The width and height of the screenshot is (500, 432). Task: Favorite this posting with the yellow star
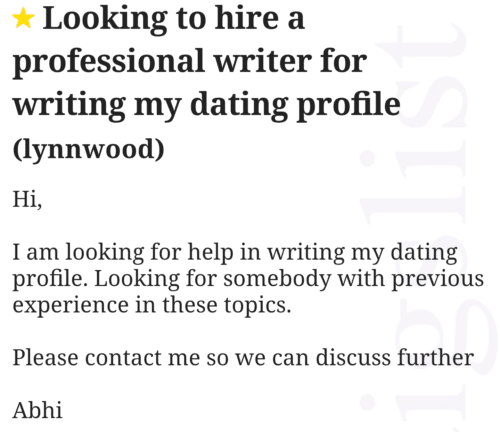[x=23, y=19]
